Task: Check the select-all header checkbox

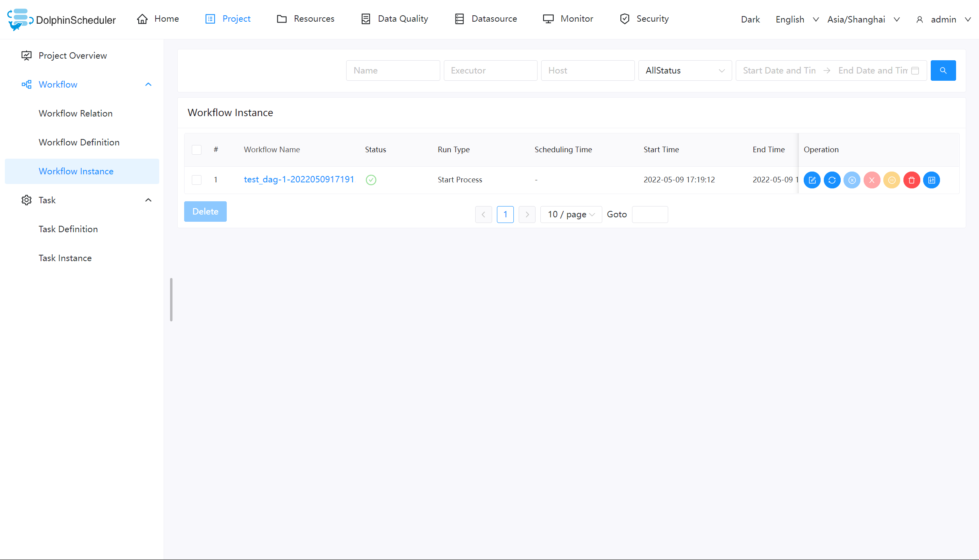Action: (197, 150)
